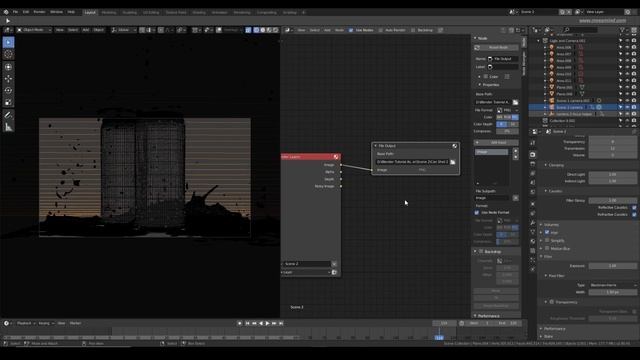Collapse the Light and Camera collection
The height and width of the screenshot is (360, 640).
click(x=538, y=41)
